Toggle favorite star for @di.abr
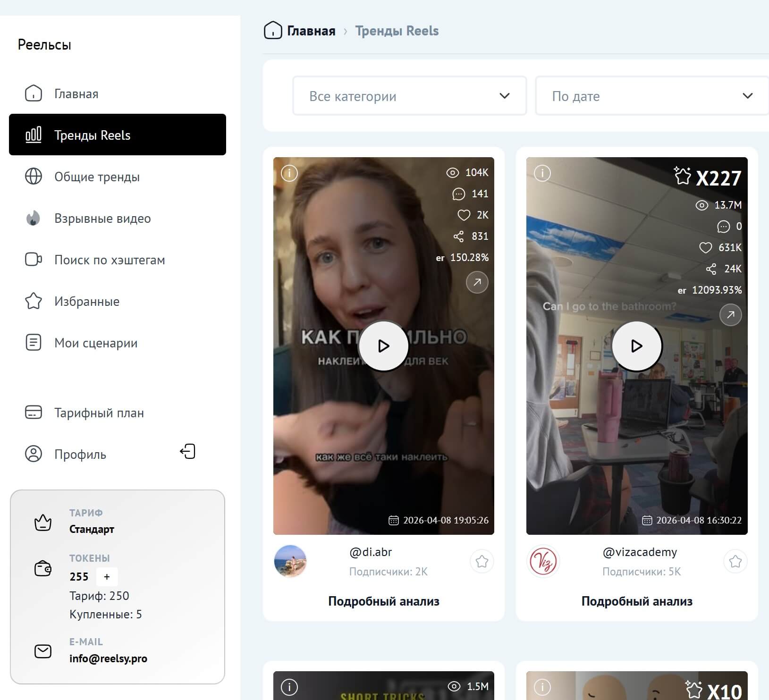This screenshot has width=769, height=700. point(482,561)
